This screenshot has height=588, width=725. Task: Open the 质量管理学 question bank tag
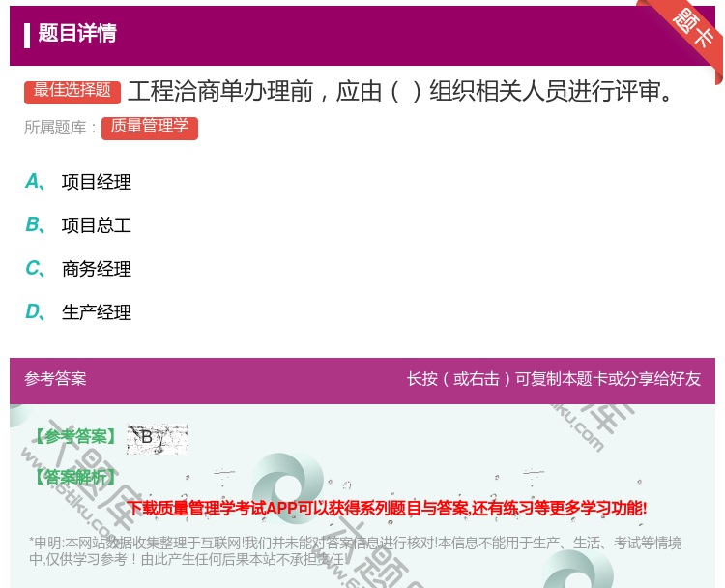pyautogui.click(x=150, y=128)
